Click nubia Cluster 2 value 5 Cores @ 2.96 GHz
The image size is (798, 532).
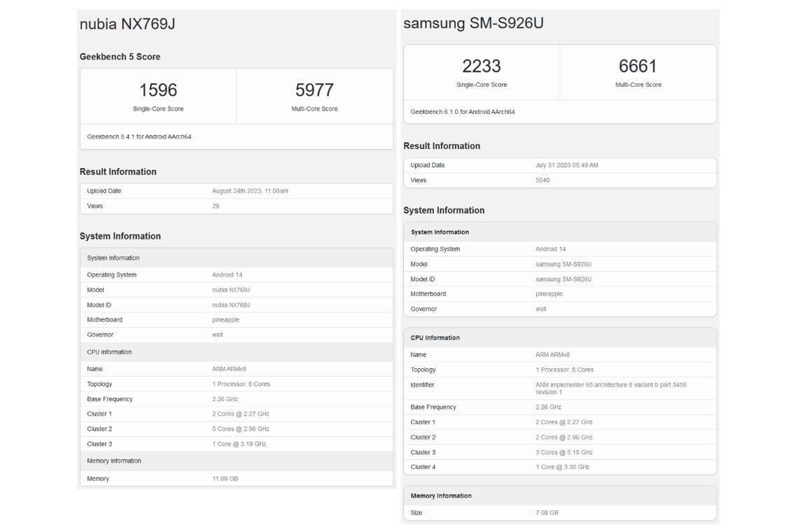[x=241, y=428]
